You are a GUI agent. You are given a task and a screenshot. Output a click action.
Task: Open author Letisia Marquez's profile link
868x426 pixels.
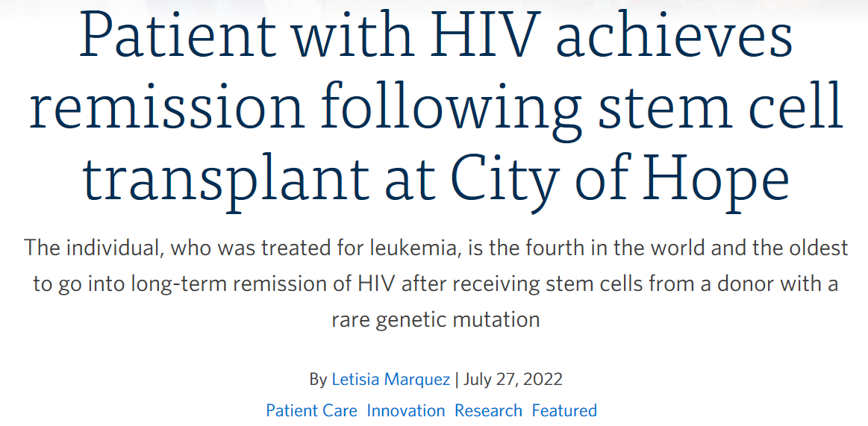click(390, 380)
